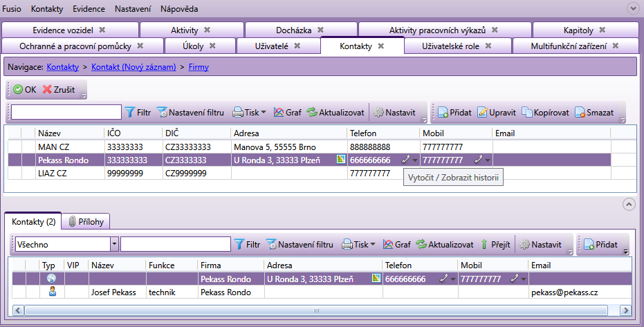644x327 pixels.
Task: Click Smazat to delete the record
Action: click(x=594, y=113)
